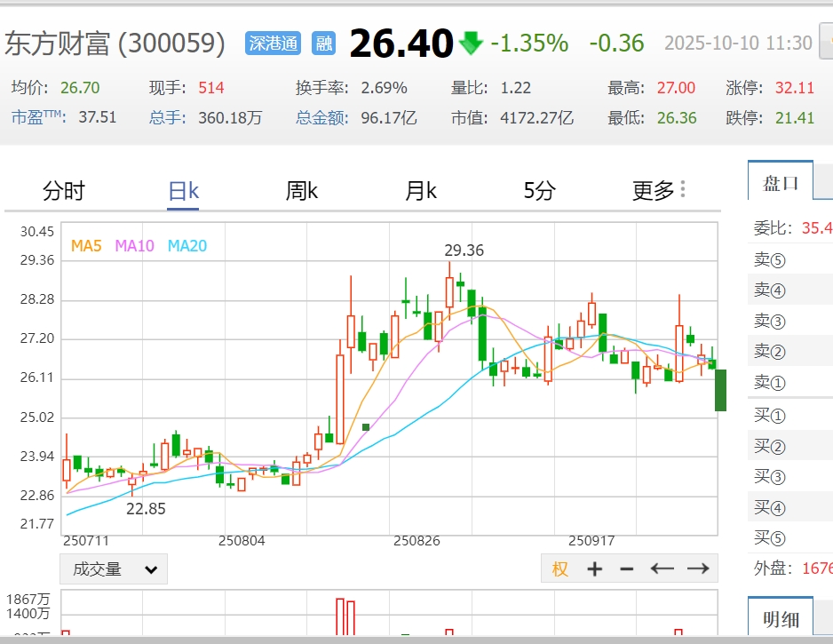Click the 最高 value 27.00
The height and width of the screenshot is (644, 833).
(x=676, y=87)
